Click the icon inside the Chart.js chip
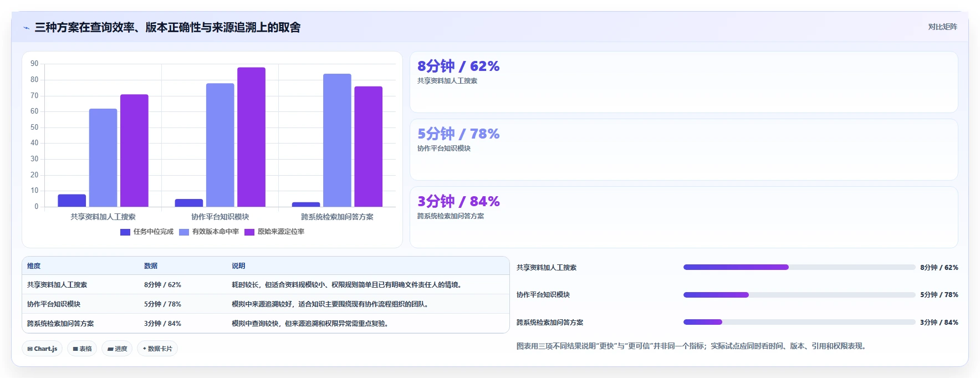980x378 pixels. (30, 349)
